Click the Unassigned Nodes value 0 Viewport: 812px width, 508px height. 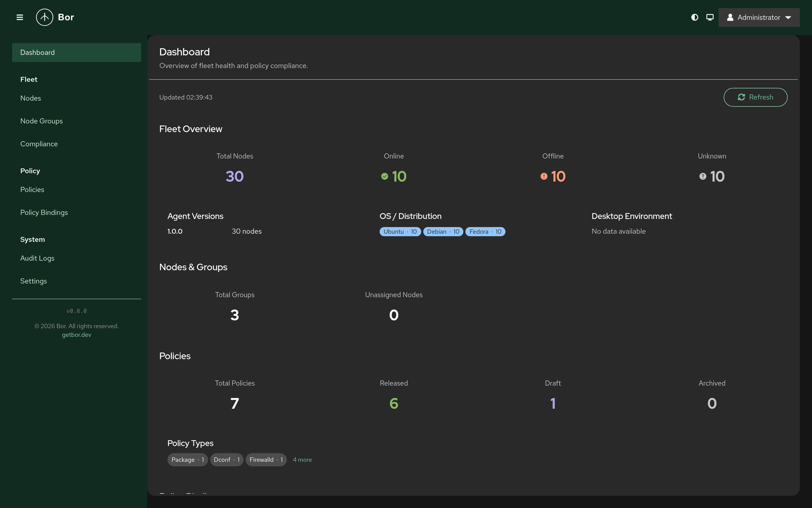point(394,315)
